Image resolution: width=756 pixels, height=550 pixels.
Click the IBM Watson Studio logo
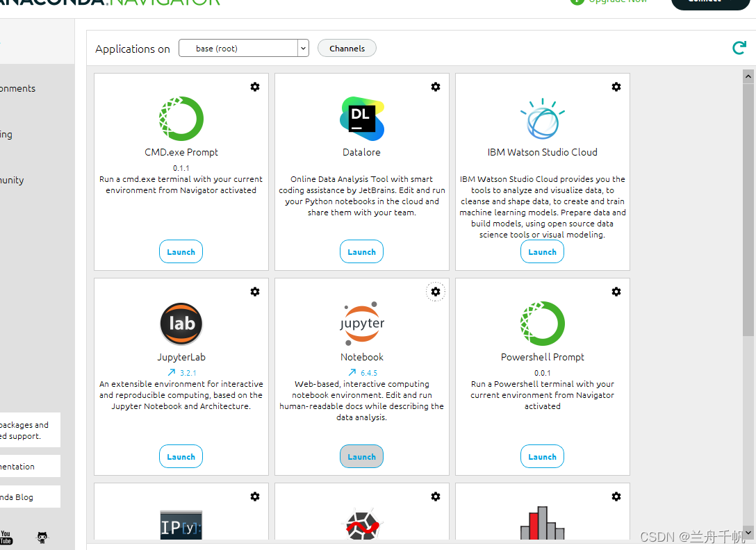pyautogui.click(x=543, y=119)
